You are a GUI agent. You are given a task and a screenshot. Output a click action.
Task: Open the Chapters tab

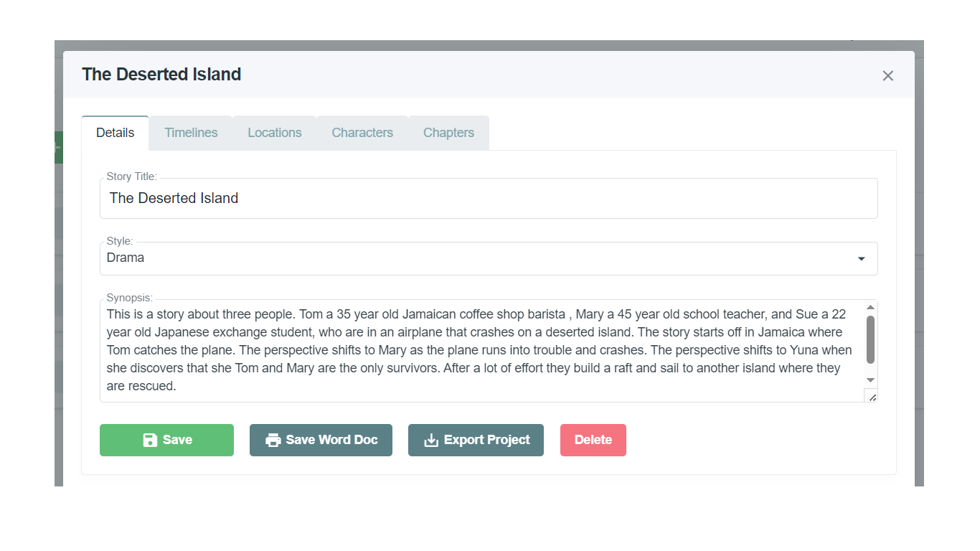point(448,133)
